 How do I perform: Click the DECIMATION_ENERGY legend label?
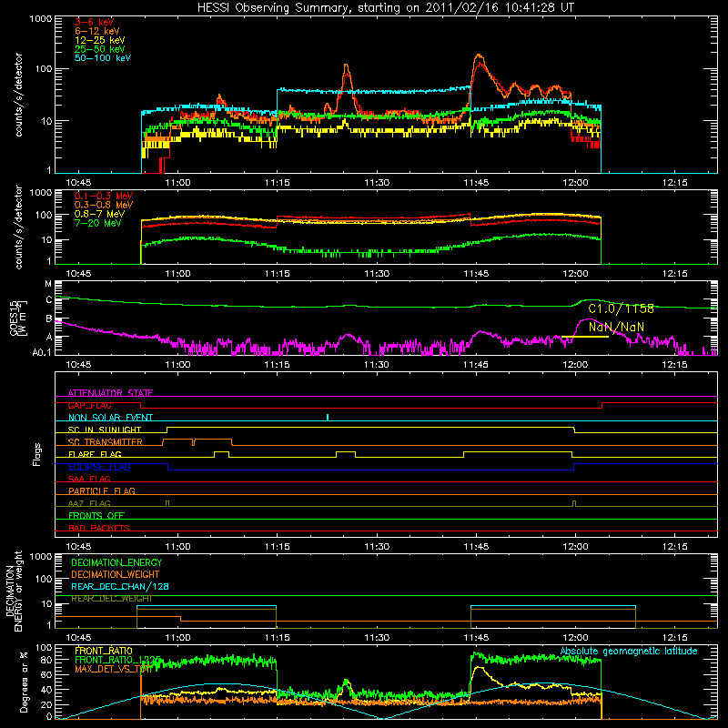[x=116, y=562]
